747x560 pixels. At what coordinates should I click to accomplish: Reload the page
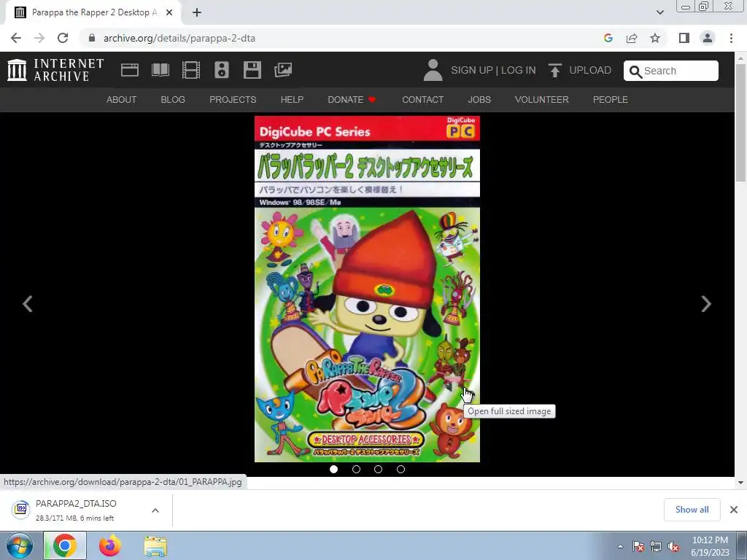pos(63,38)
